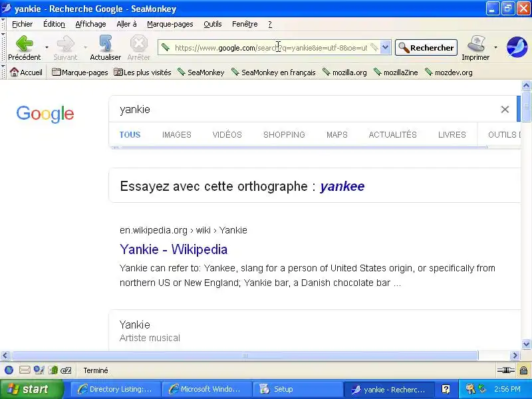Click the online/offline connection status icon
This screenshot has height=399, width=532.
pyautogui.click(x=506, y=370)
